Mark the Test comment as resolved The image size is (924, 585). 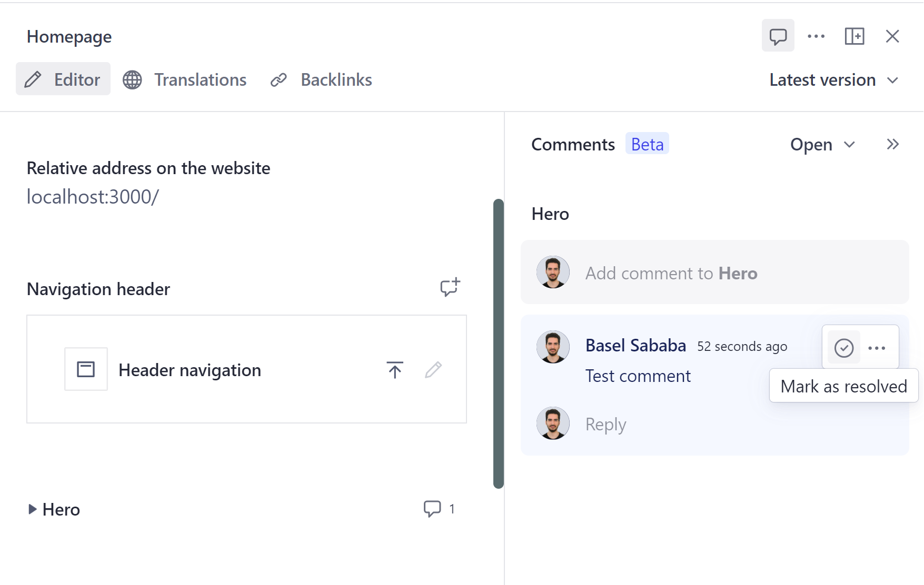[x=843, y=348]
